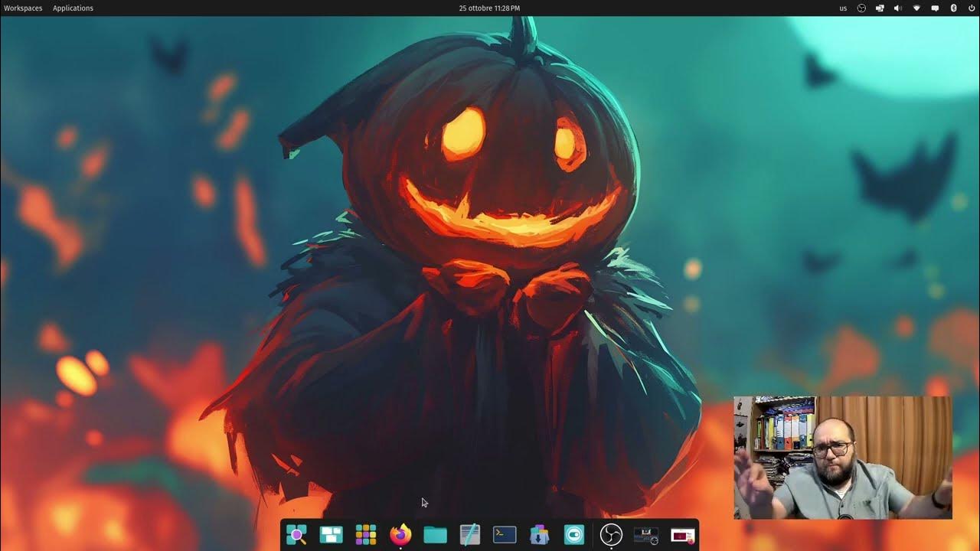
Task: Open the sound volume applet
Action: pos(898,8)
